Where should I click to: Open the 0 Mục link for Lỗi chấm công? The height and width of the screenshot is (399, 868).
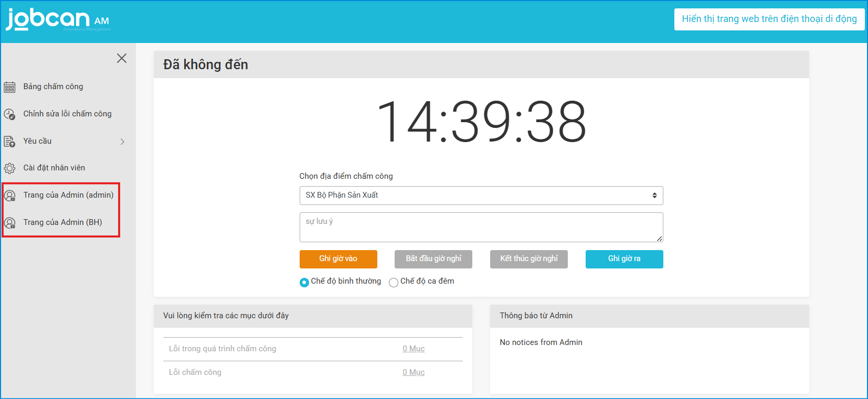tap(414, 372)
